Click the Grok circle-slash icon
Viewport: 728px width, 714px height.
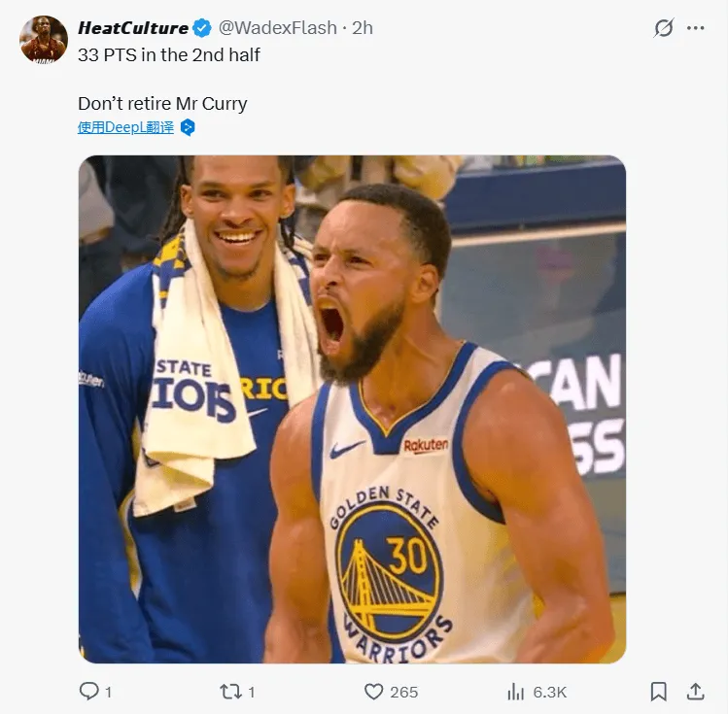coord(664,28)
